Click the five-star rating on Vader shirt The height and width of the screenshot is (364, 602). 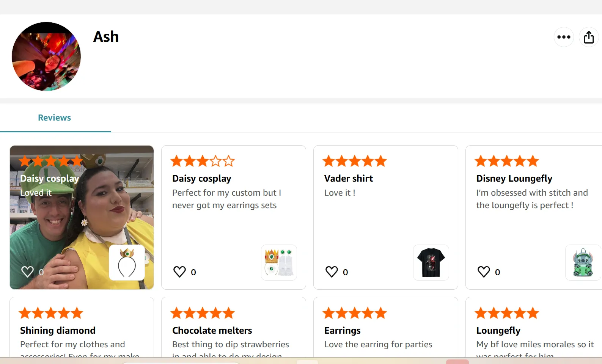click(x=355, y=161)
